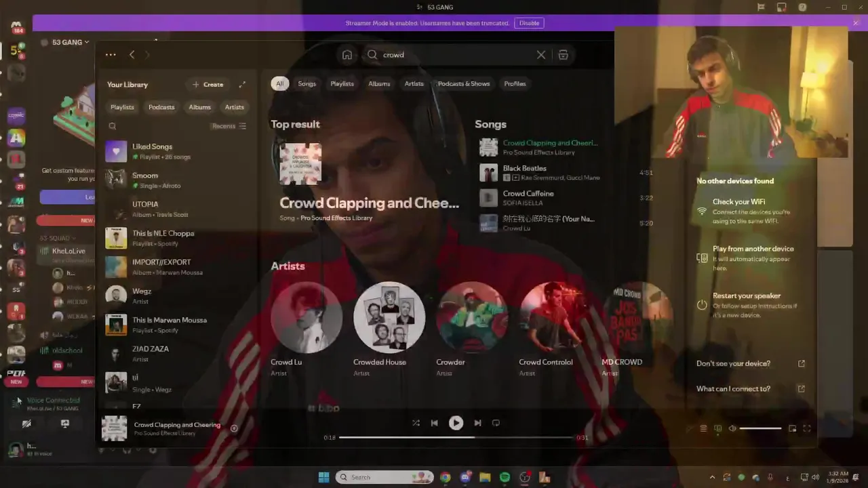Skip to previous track

point(434,423)
